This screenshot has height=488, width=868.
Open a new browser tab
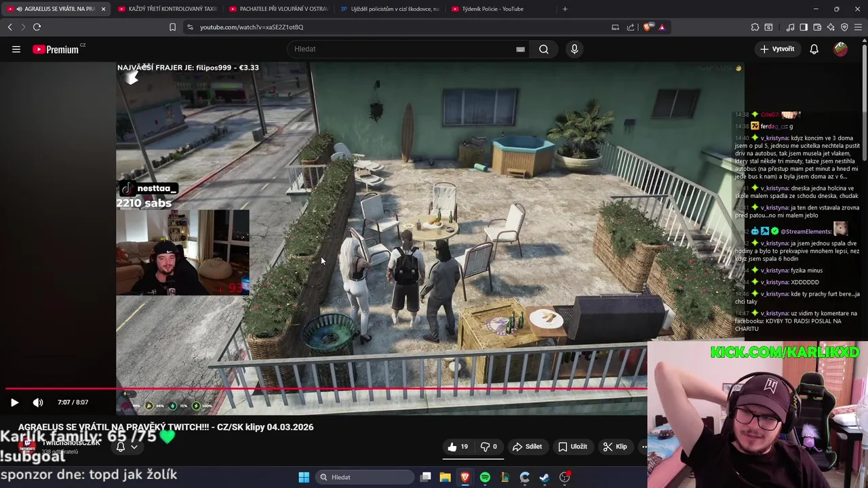pos(565,9)
